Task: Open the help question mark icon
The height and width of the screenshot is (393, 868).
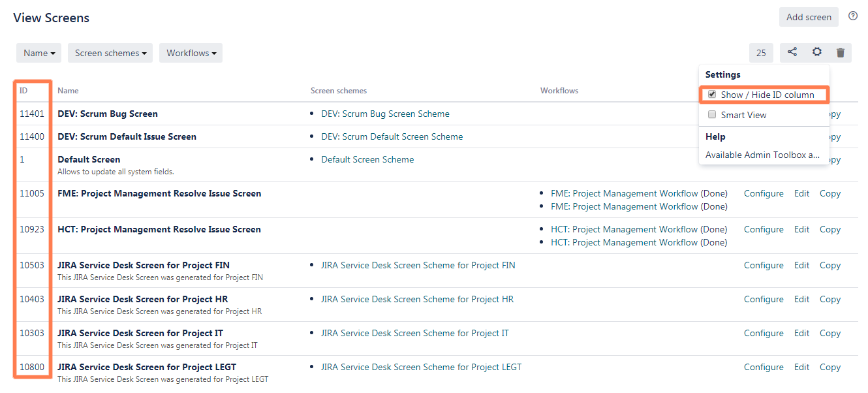Action: 853,16
